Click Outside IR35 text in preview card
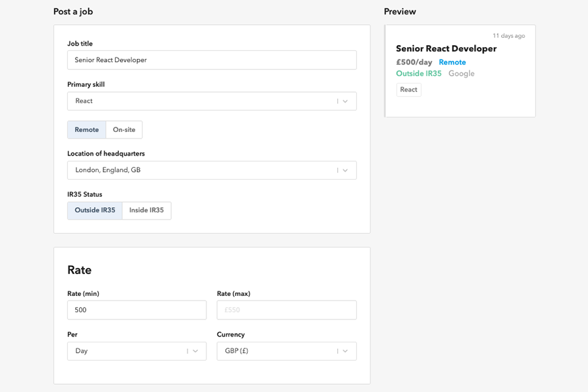Screen dimensions: 588x392 click(x=419, y=74)
